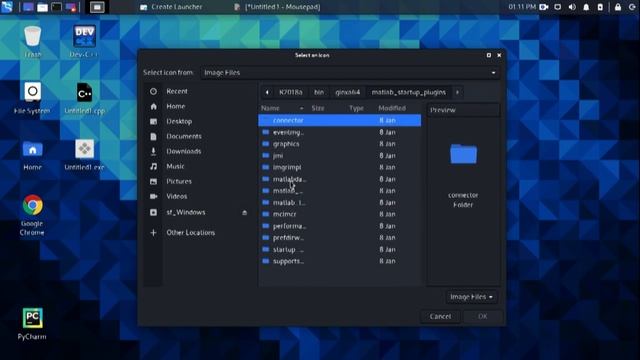Open the File System desktop icon
Screen dimensions: 640x360
(x=32, y=93)
